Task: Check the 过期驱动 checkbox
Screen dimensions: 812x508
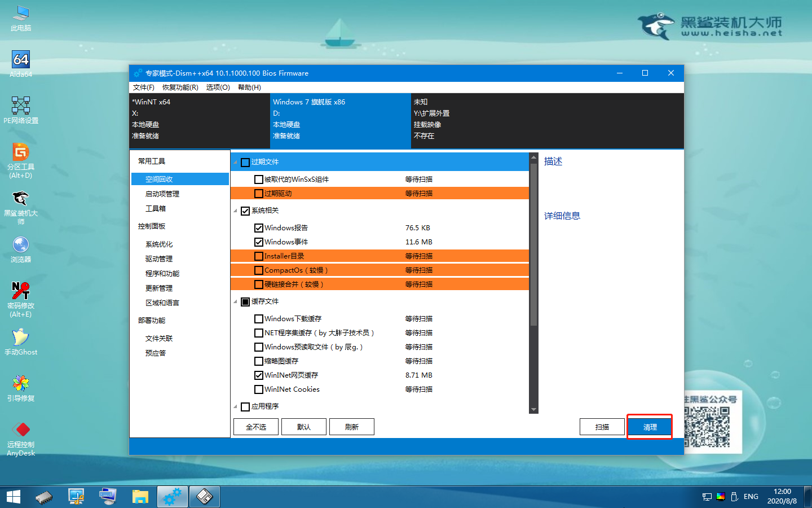Action: point(259,194)
